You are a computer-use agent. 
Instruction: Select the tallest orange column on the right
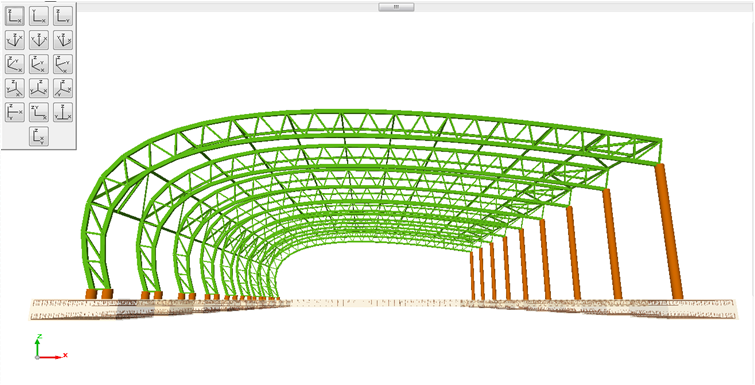669,231
